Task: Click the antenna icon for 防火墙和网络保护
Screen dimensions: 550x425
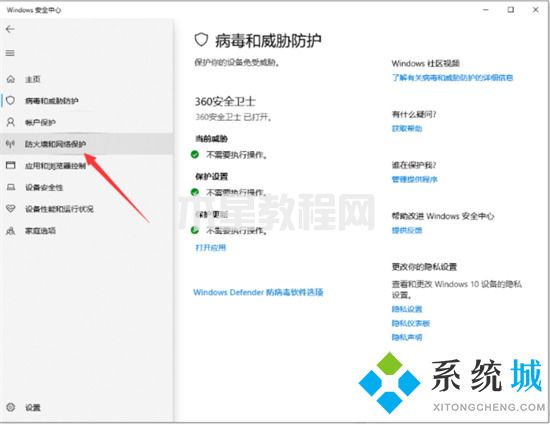Action: click(11, 144)
